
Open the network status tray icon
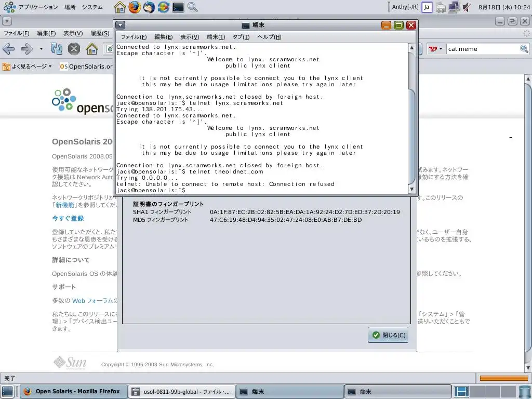coord(454,7)
